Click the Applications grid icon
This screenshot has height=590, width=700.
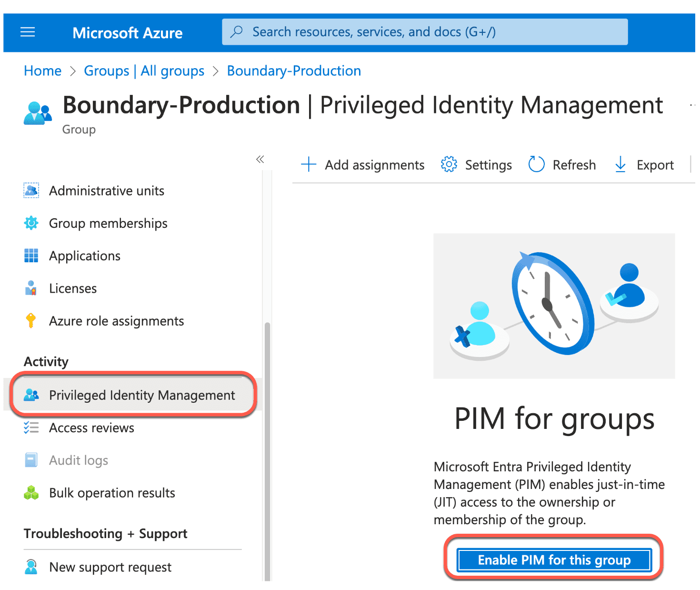pyautogui.click(x=31, y=256)
